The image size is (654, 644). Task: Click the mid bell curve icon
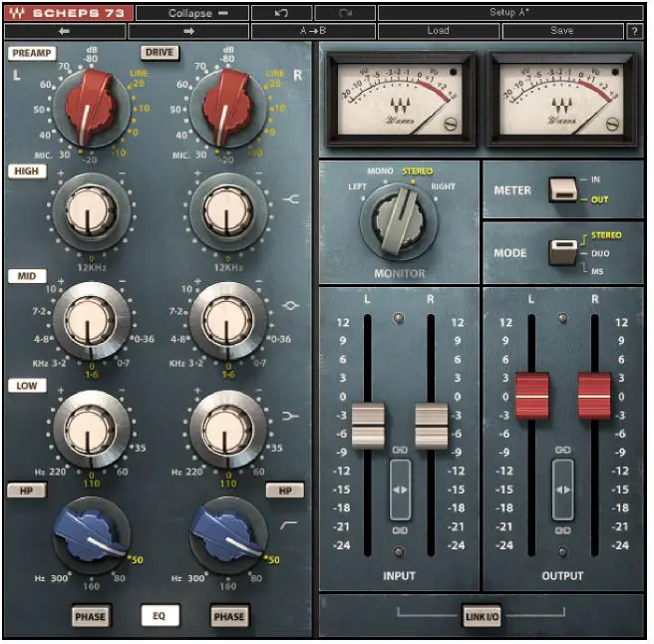coord(291,306)
